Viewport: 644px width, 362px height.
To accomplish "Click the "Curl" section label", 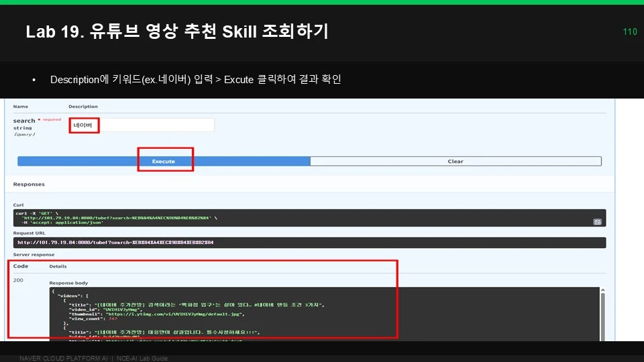I will tap(19, 205).
